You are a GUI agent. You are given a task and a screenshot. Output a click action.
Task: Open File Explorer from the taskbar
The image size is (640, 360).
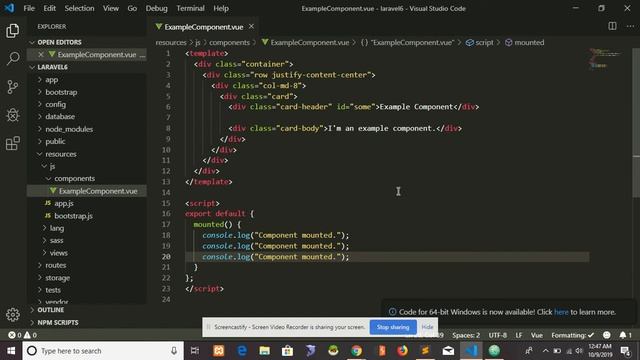point(264,351)
